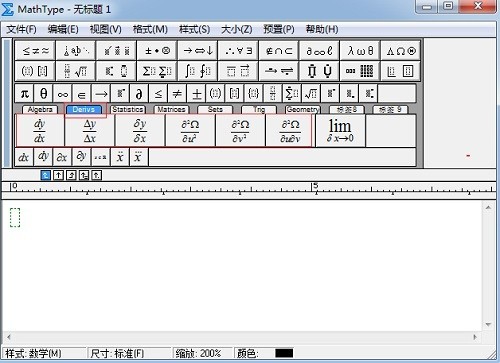Open the matrix templates palette
The height and width of the screenshot is (363, 500).
click(x=360, y=71)
